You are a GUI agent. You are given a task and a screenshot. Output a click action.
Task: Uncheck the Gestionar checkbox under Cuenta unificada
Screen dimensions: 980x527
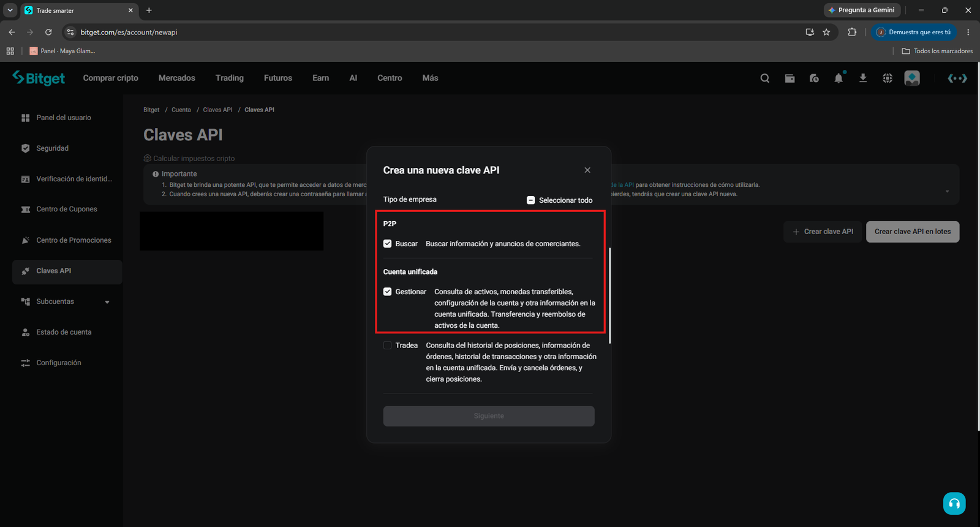pyautogui.click(x=387, y=292)
